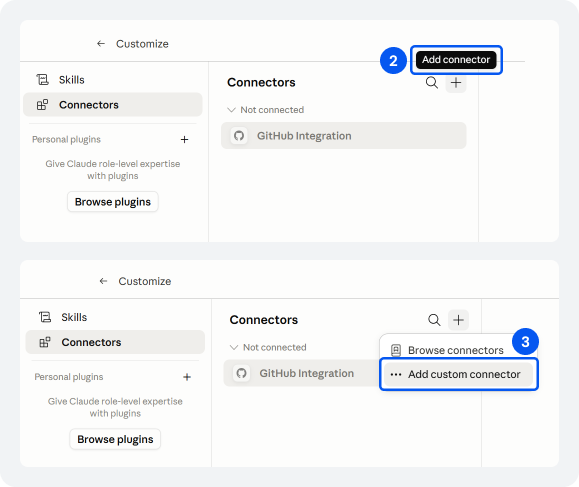The width and height of the screenshot is (579, 487).
Task: Click the Connectors heading in bottom panel
Action: pyautogui.click(x=264, y=320)
